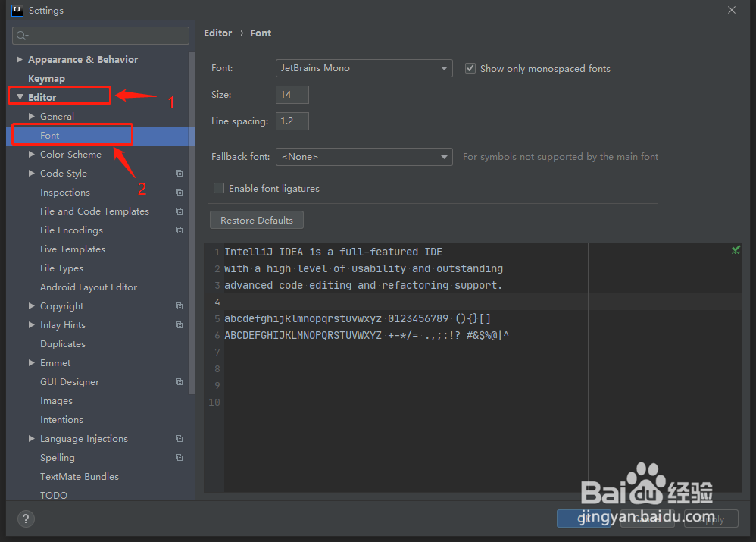Open Spelling settings page
Viewport: 756px width, 542px height.
[x=58, y=458]
